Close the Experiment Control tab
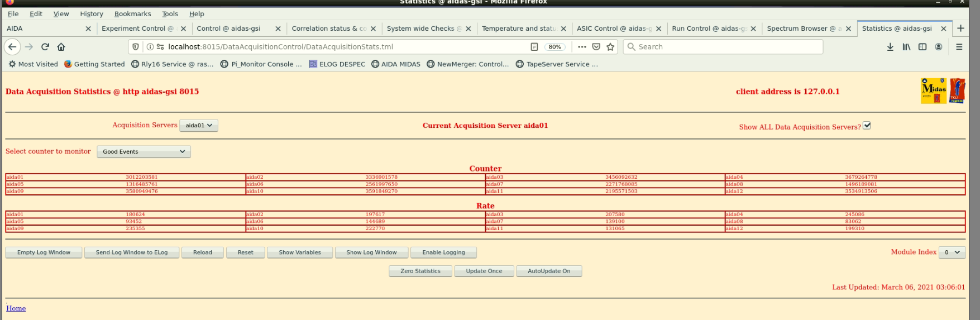The height and width of the screenshot is (320, 980). [x=183, y=28]
